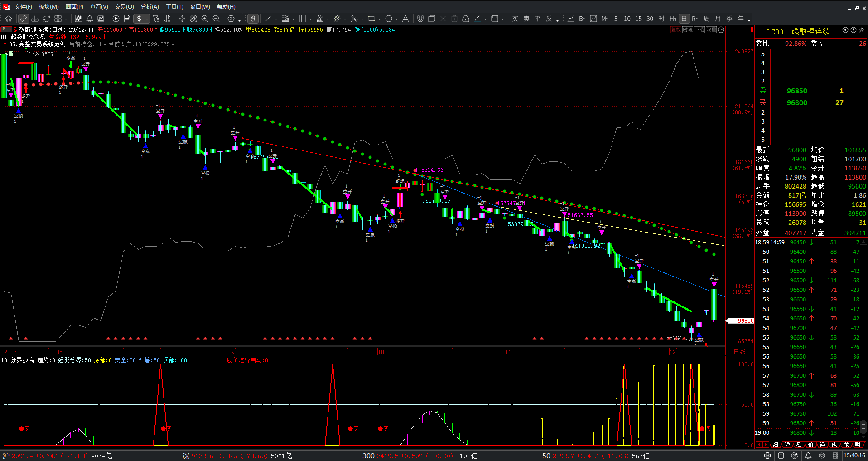Click the zoom in magnifier

click(x=205, y=19)
